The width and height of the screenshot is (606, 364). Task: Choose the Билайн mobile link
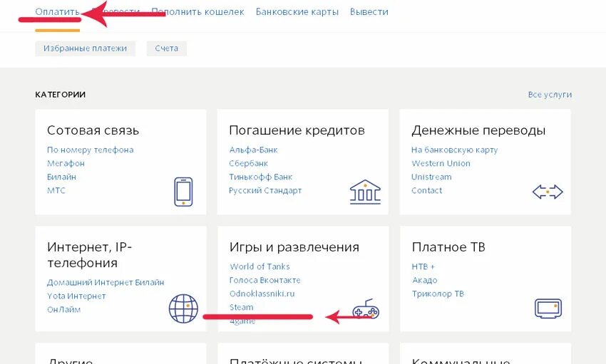pyautogui.click(x=61, y=177)
